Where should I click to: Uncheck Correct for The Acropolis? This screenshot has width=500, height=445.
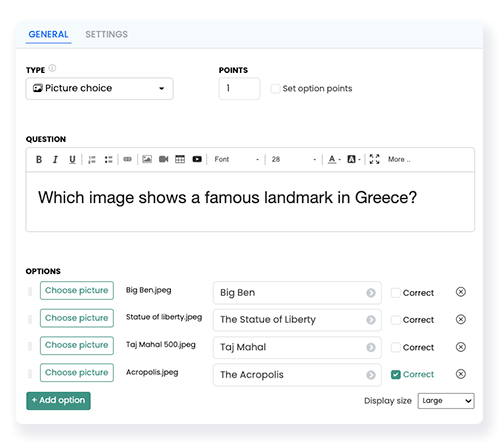396,375
